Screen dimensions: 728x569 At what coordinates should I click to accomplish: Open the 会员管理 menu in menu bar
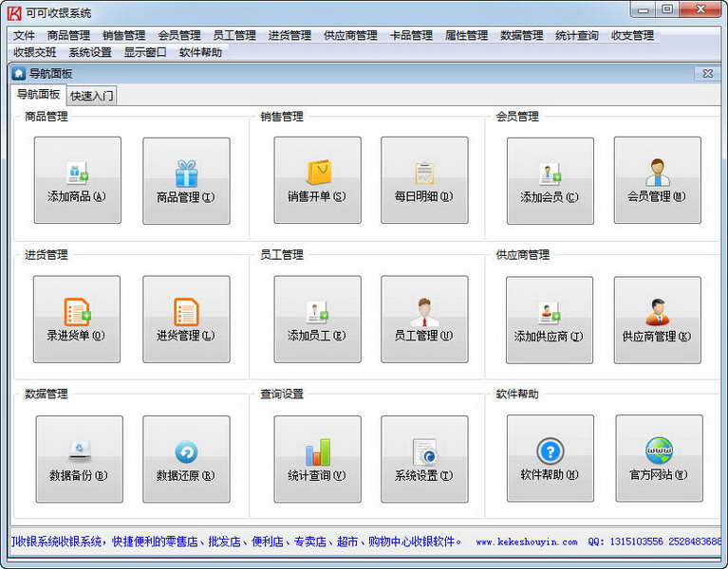point(179,35)
